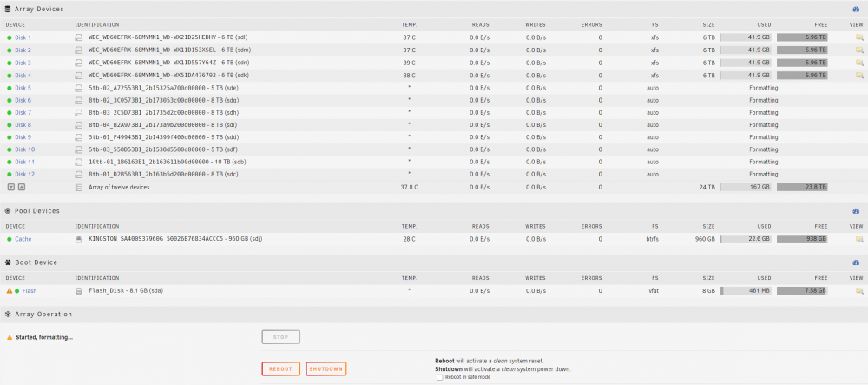Open the Flash device link
Image resolution: width=868 pixels, height=385 pixels.
(30, 291)
